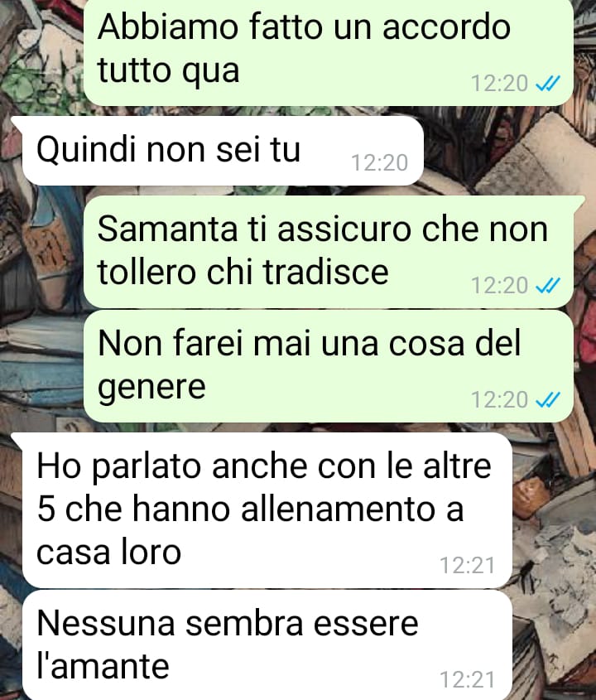This screenshot has width=596, height=700.
Task: Tap the read checkmarks beside 'genere' message
Action: point(548,399)
